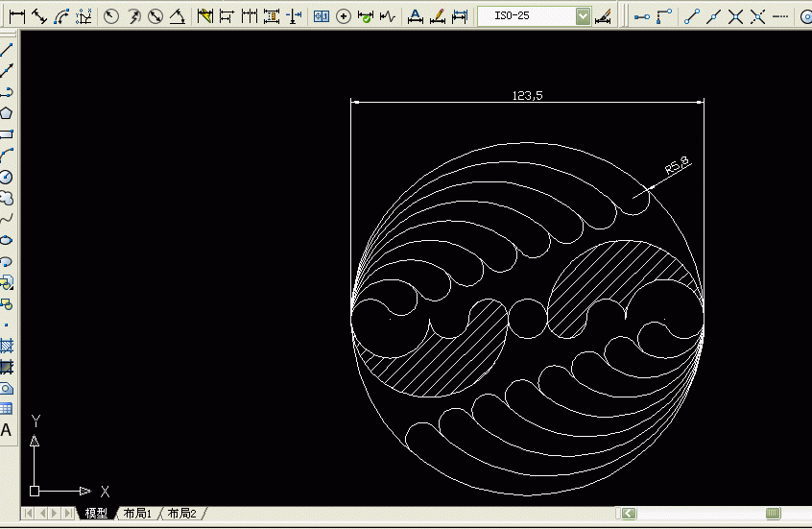Switch to the 布局2 layout tab
Viewport: 812px width, 529px height.
point(182,513)
